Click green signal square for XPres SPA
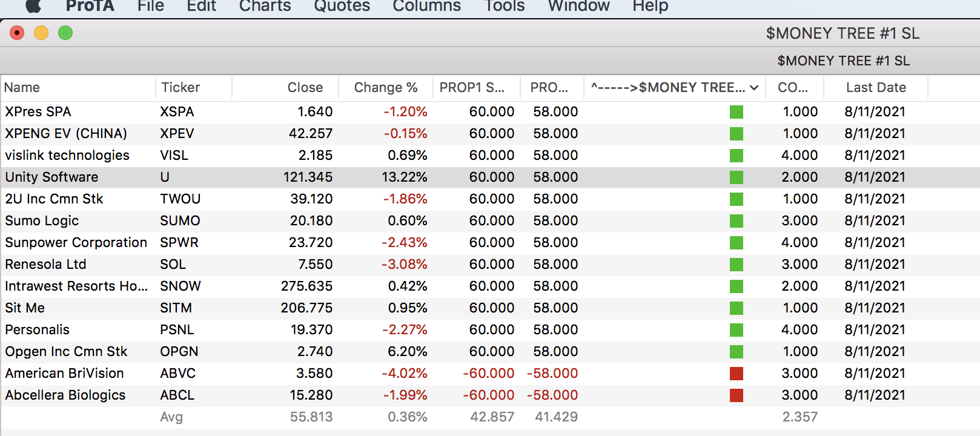Viewport: 980px width, 436px height. pos(736,112)
